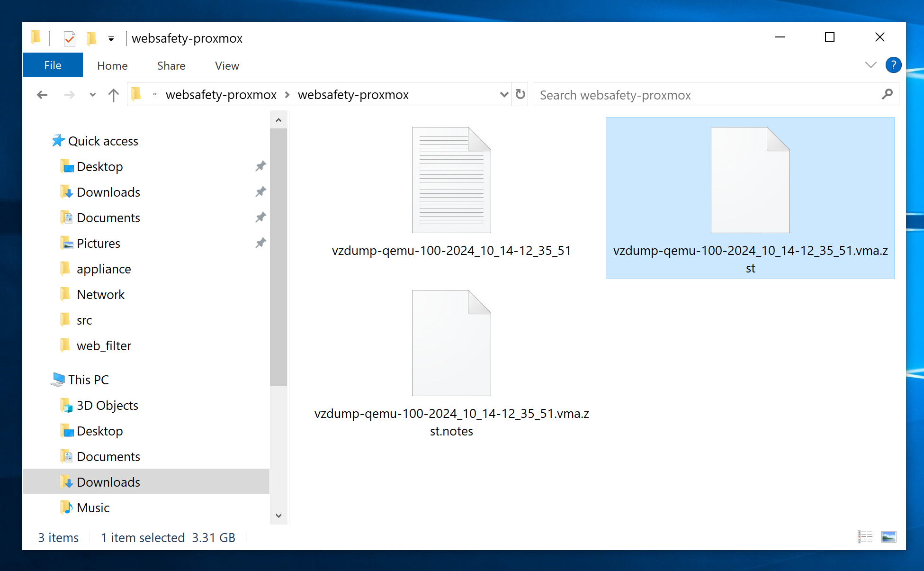
Task: Open pinned Downloads under Quick access
Action: (108, 192)
